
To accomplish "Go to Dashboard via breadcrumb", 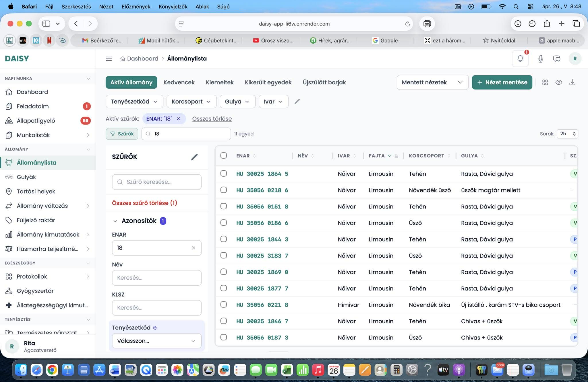I will 139,59.
